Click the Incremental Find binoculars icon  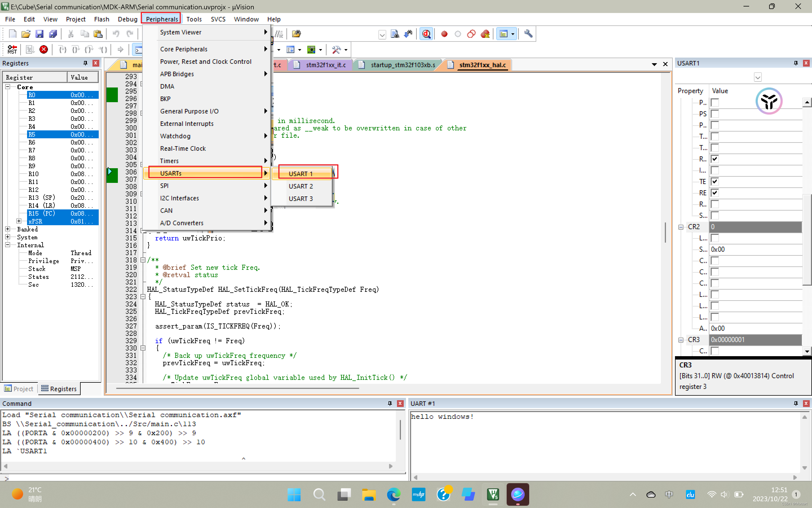point(408,34)
